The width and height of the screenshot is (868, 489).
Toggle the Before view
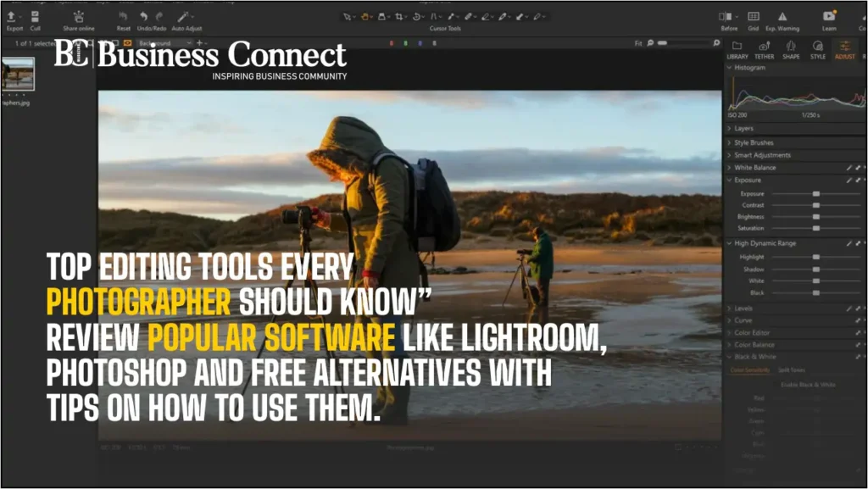(x=726, y=17)
